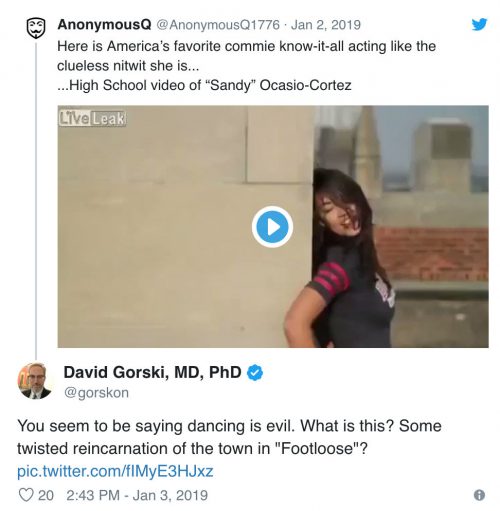Click the heart like icon
This screenshot has width=500, height=511.
tap(26, 495)
